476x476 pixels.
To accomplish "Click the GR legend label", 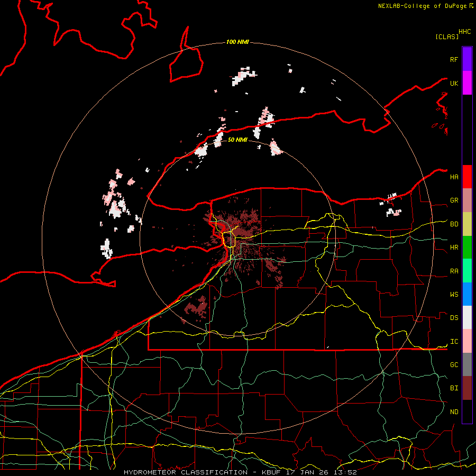I will click(454, 200).
